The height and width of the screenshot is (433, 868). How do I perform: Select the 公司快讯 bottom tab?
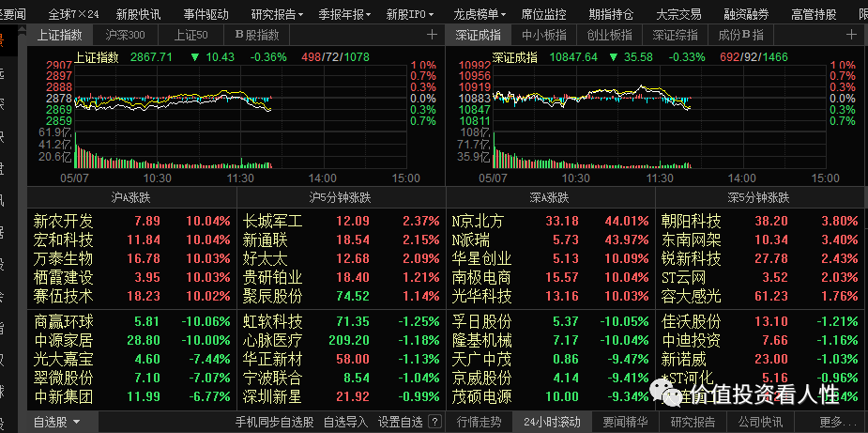coord(759,422)
